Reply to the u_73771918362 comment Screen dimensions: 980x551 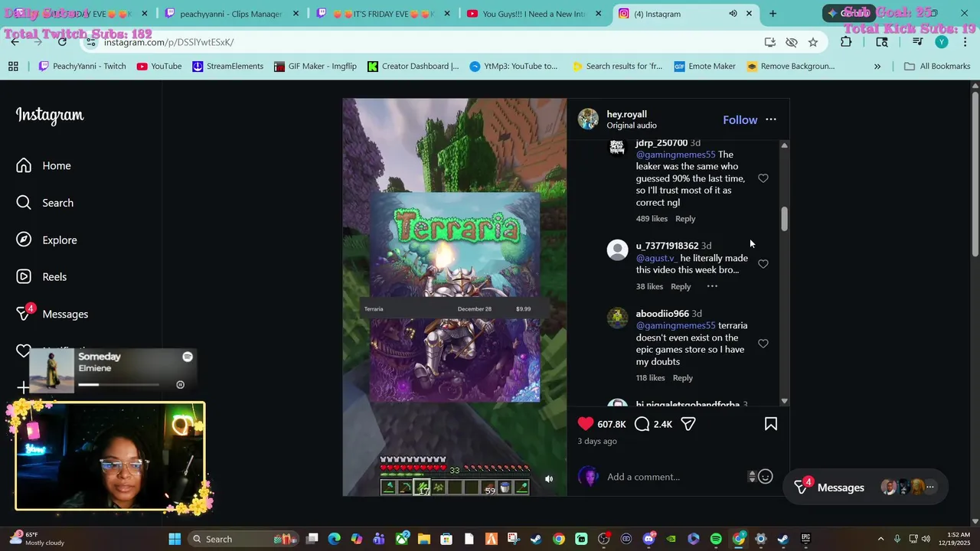pyautogui.click(x=681, y=286)
